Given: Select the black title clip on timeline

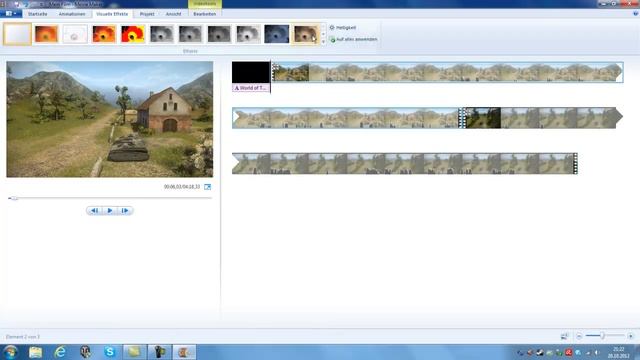Looking at the screenshot, I should 251,72.
